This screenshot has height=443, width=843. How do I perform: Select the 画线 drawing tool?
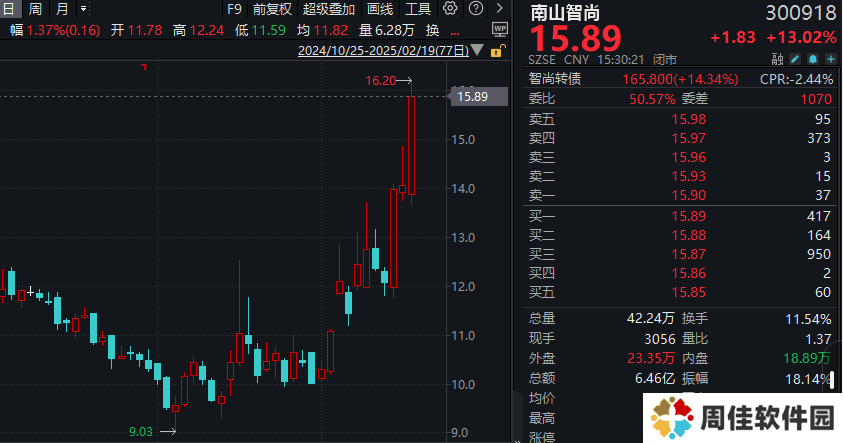point(380,9)
